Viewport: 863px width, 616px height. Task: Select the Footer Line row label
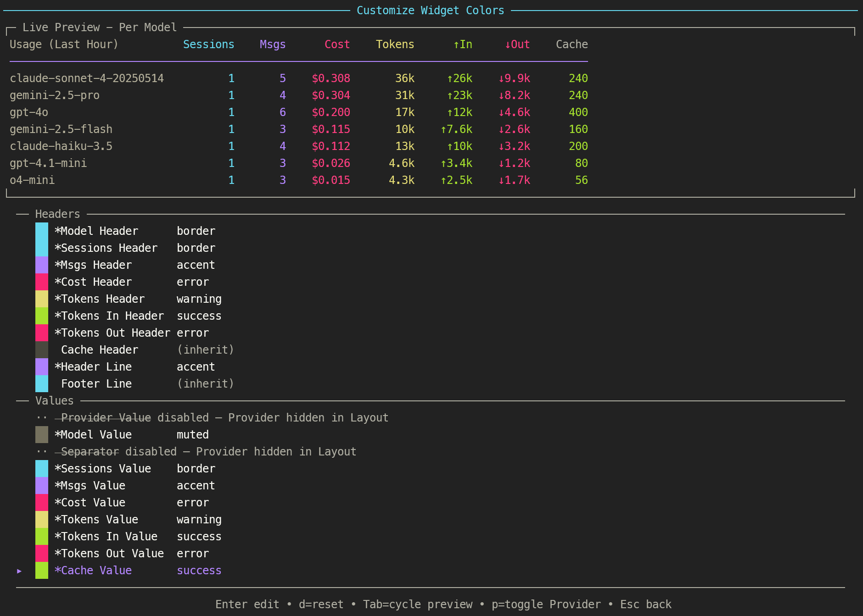click(x=96, y=384)
